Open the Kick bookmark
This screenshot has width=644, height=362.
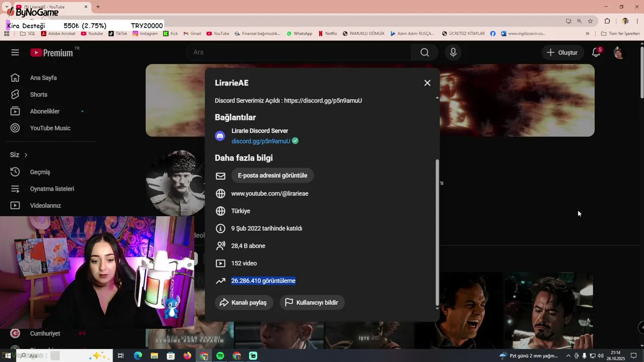pos(171,34)
